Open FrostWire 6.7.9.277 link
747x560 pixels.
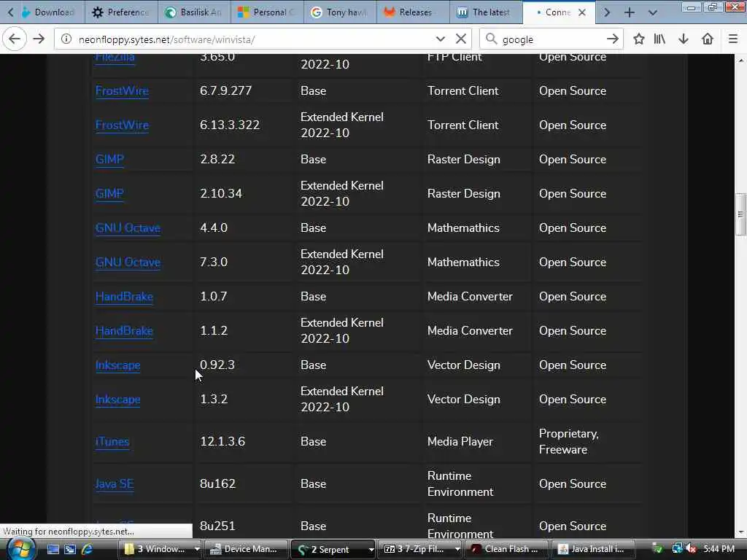[x=122, y=91]
